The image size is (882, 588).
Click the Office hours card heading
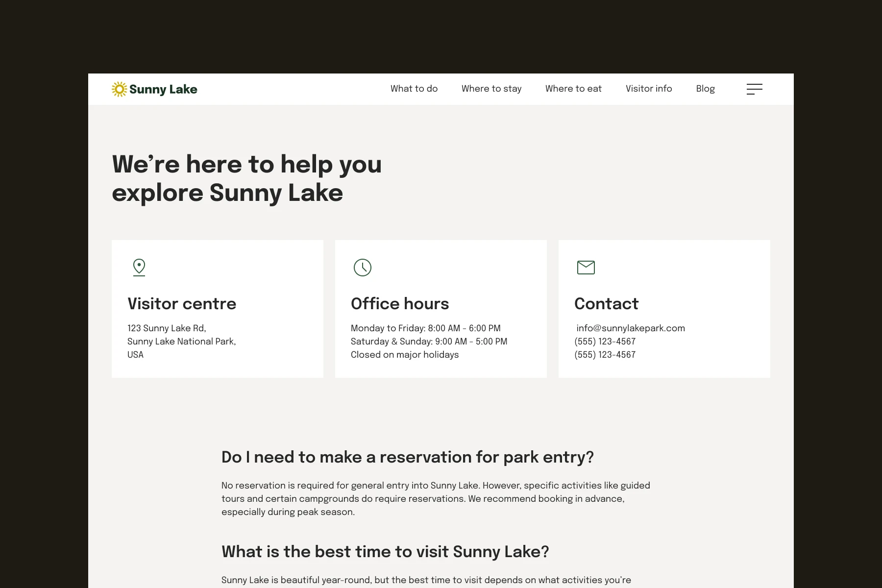coord(399,304)
